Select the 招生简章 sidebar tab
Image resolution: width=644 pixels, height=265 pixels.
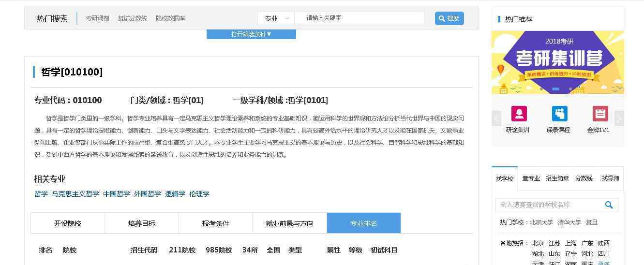tap(557, 178)
